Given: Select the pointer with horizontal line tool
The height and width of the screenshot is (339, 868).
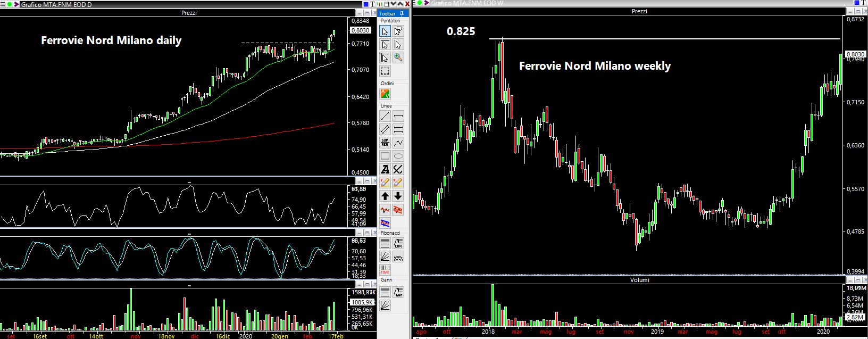Looking at the screenshot, I should (385, 45).
